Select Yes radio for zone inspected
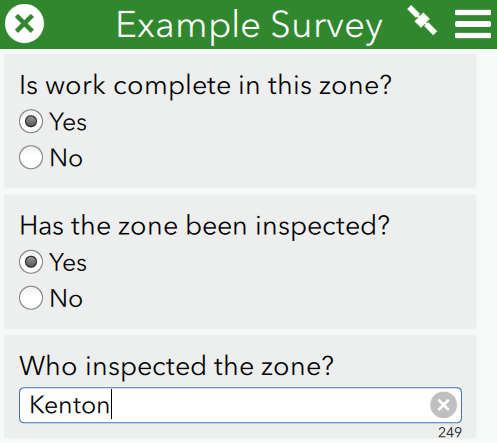 [31, 262]
